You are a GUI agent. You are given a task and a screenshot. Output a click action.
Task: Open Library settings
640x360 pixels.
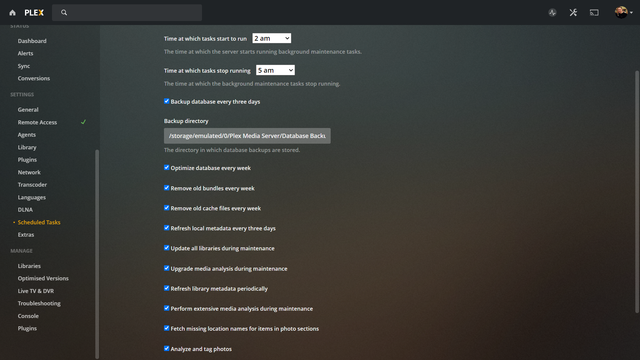click(x=27, y=147)
